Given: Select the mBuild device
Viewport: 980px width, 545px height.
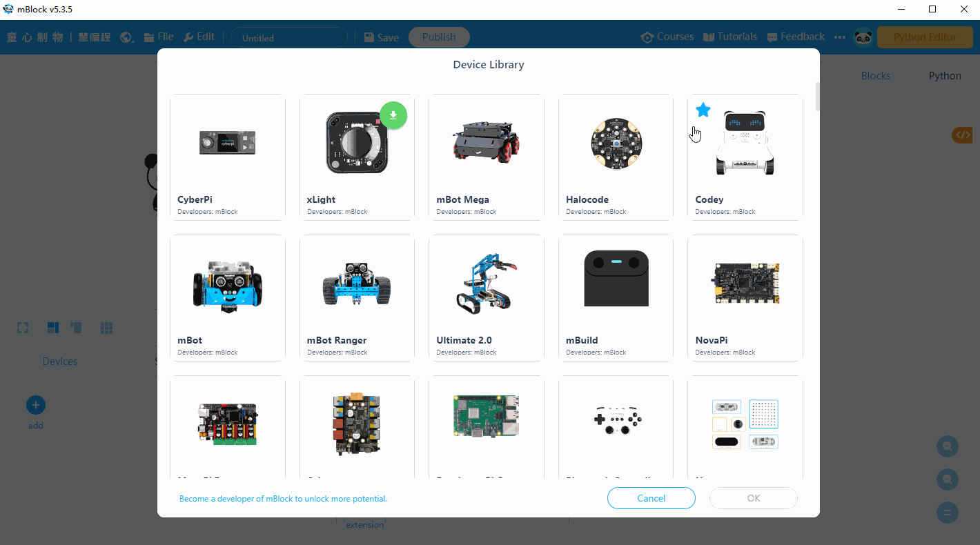Looking at the screenshot, I should (616, 298).
